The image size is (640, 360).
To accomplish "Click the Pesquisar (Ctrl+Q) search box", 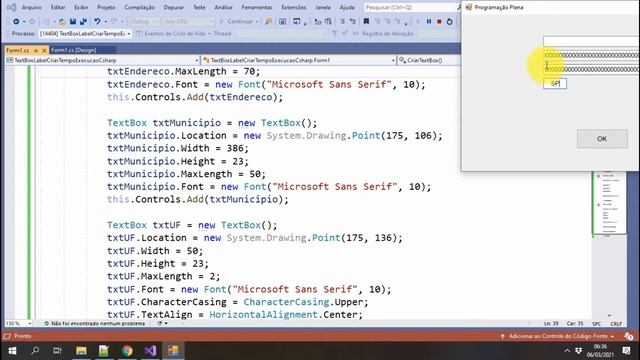I will (x=411, y=7).
